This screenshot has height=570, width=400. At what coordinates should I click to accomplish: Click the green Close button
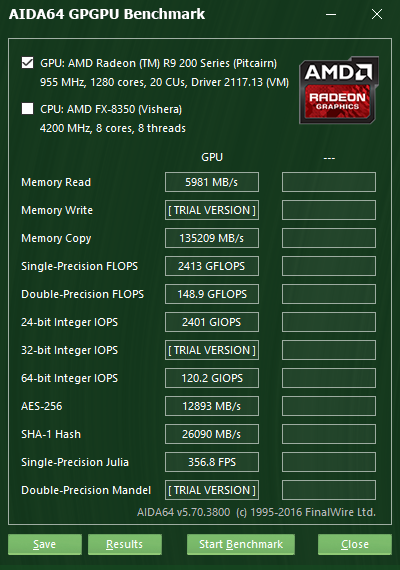[x=355, y=544]
